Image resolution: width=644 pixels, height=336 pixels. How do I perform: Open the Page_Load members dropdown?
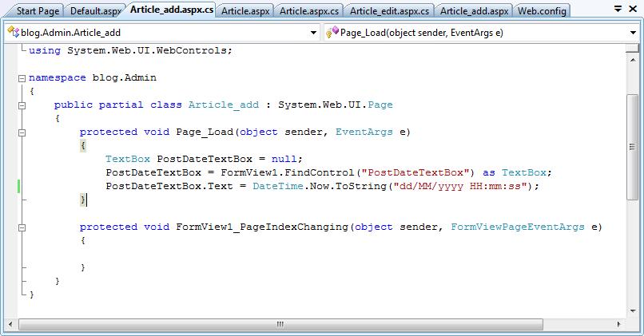(633, 33)
